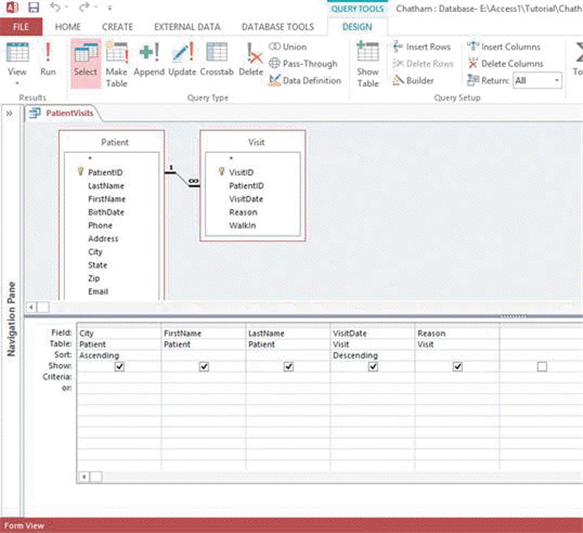Select the Union query option
Viewport: 583px width, 533px height.
288,47
